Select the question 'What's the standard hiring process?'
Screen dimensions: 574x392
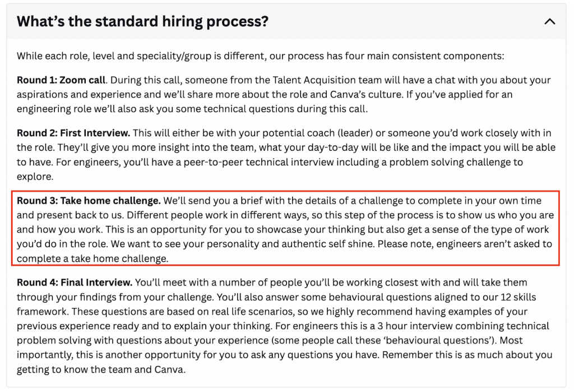point(143,21)
